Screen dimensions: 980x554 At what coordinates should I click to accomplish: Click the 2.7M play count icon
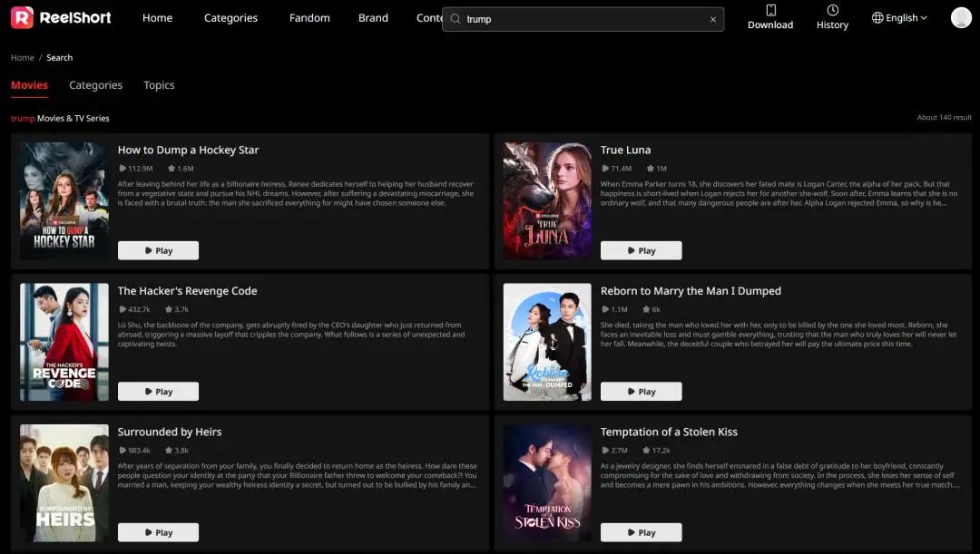click(x=605, y=451)
